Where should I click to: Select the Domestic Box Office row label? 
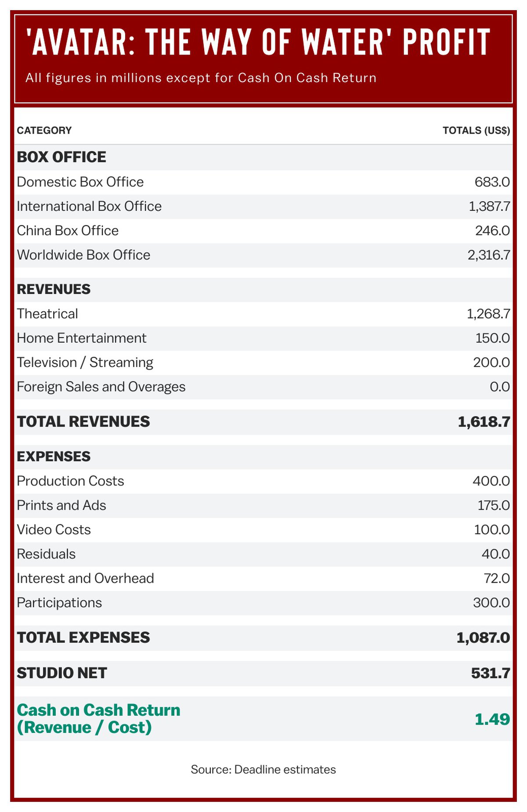tap(80, 182)
